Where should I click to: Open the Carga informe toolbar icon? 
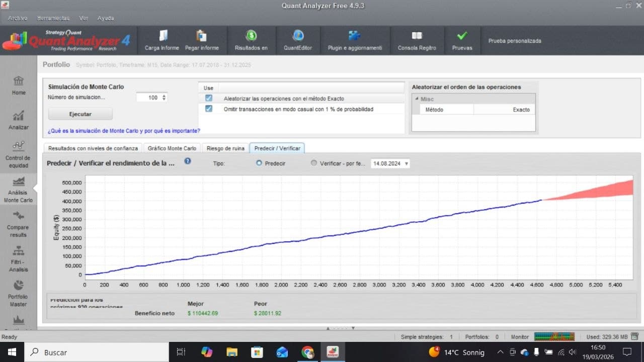pos(163,36)
